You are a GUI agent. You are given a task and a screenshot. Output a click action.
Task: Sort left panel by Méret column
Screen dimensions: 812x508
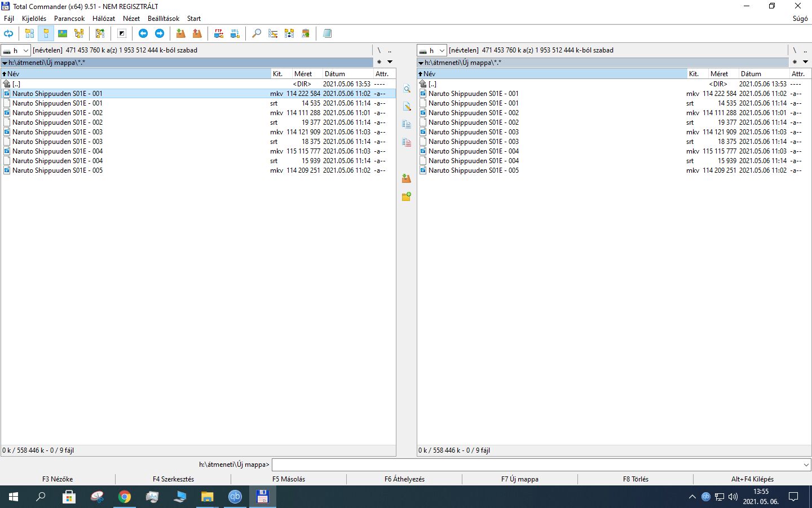pyautogui.click(x=307, y=74)
